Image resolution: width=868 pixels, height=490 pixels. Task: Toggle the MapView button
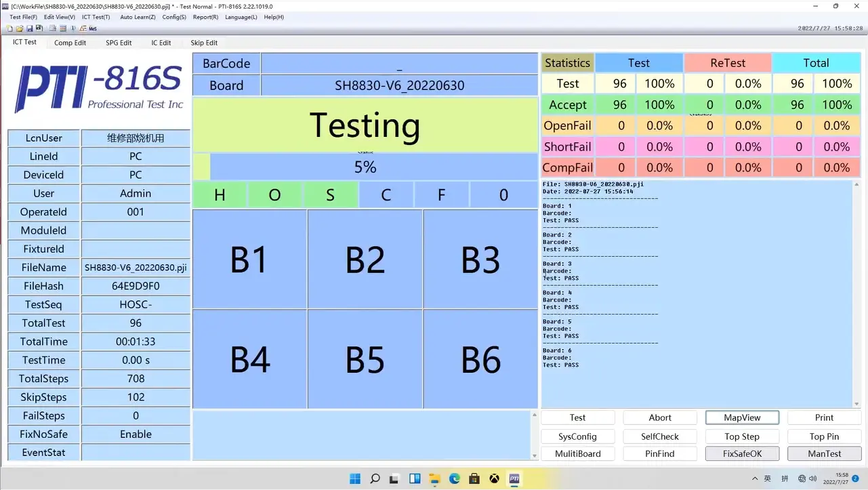pyautogui.click(x=742, y=417)
